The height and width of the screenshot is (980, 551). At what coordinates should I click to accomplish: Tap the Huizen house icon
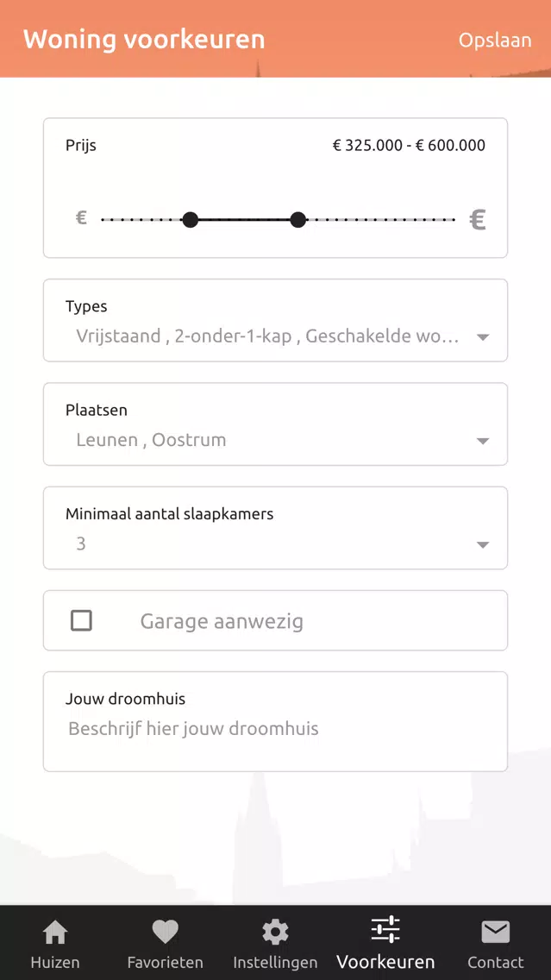pos(55,933)
